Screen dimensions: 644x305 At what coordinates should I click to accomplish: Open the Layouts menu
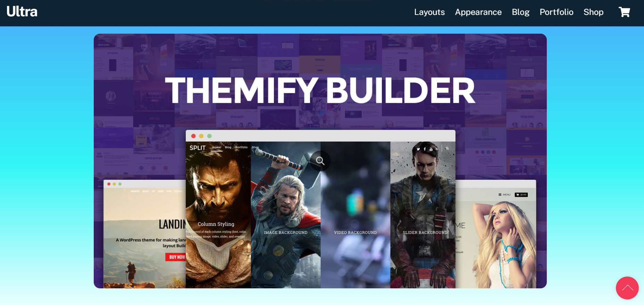429,12
